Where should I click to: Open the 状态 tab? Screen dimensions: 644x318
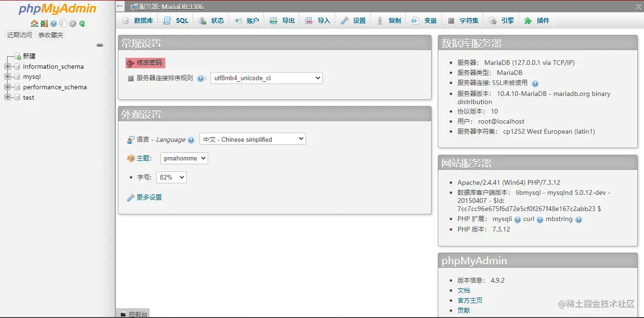coord(211,21)
